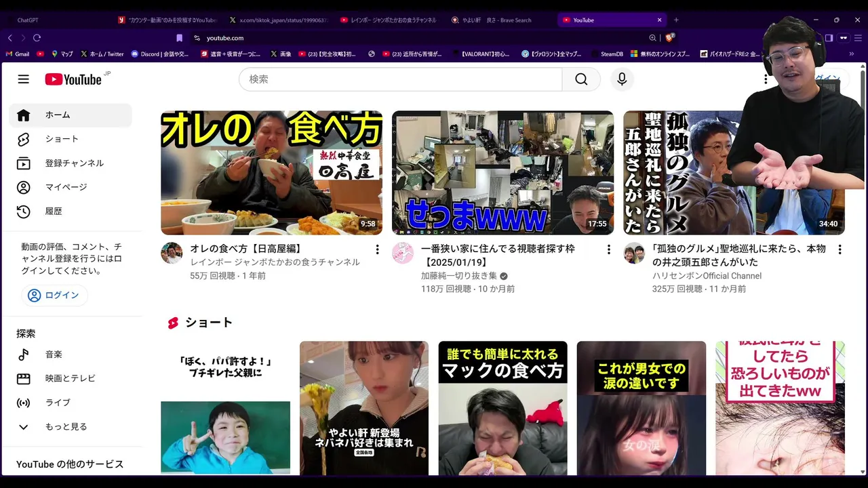The image size is (868, 488).
Task: Open the Gmail bookmark
Action: pos(17,54)
